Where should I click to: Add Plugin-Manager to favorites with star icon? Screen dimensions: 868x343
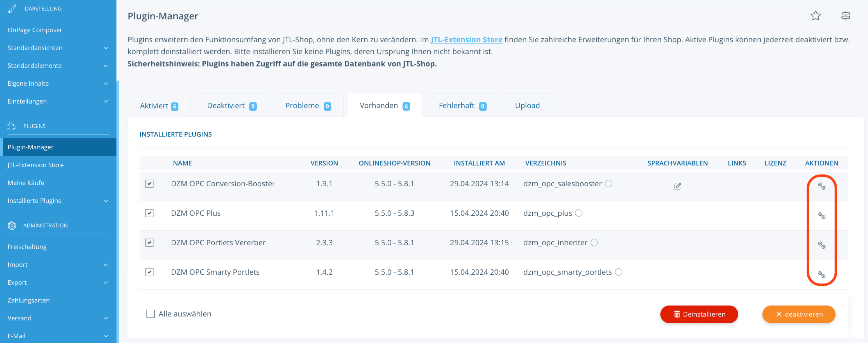point(815,15)
